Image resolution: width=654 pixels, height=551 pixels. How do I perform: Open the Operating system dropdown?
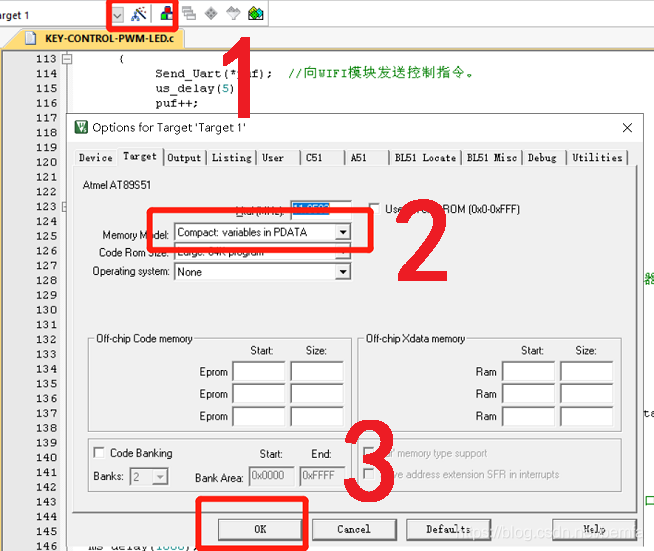(343, 272)
